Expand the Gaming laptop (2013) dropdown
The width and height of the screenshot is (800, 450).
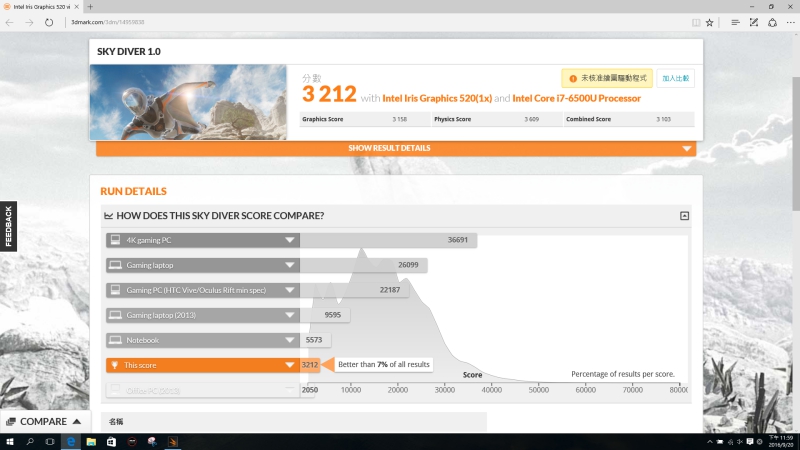point(289,315)
